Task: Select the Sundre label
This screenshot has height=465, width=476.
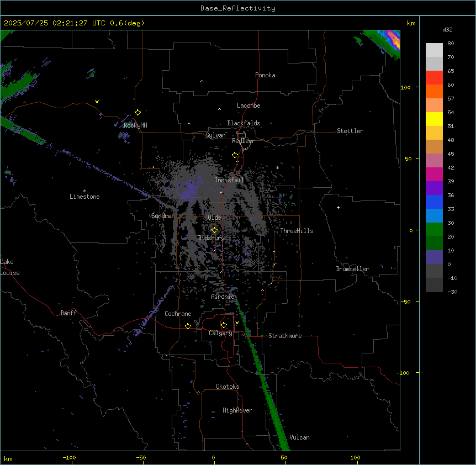Action: click(x=161, y=216)
